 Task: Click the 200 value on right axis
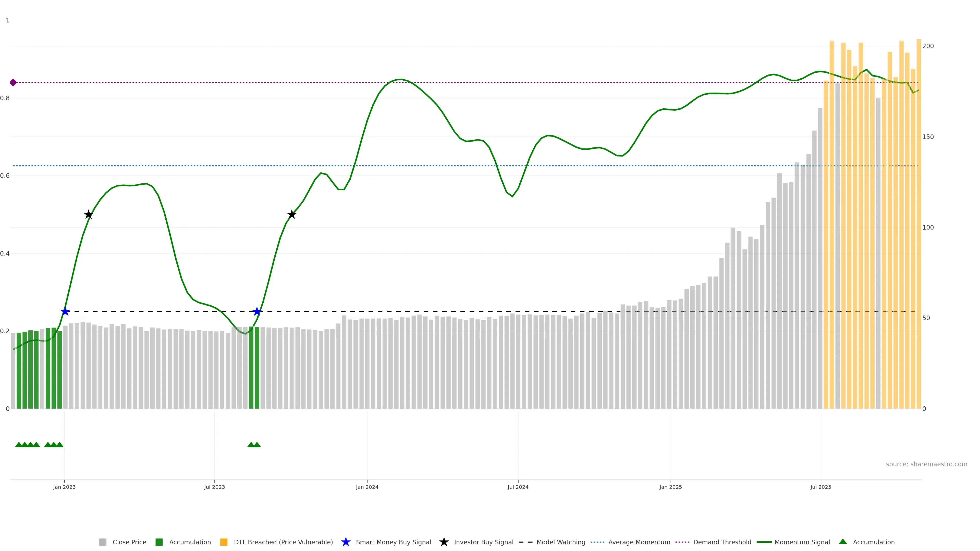pos(928,46)
